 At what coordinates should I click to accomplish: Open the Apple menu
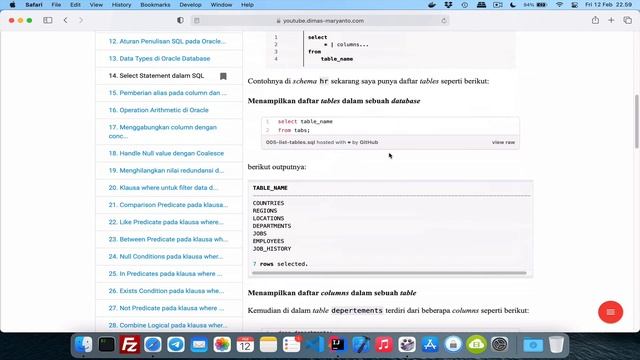12,5
